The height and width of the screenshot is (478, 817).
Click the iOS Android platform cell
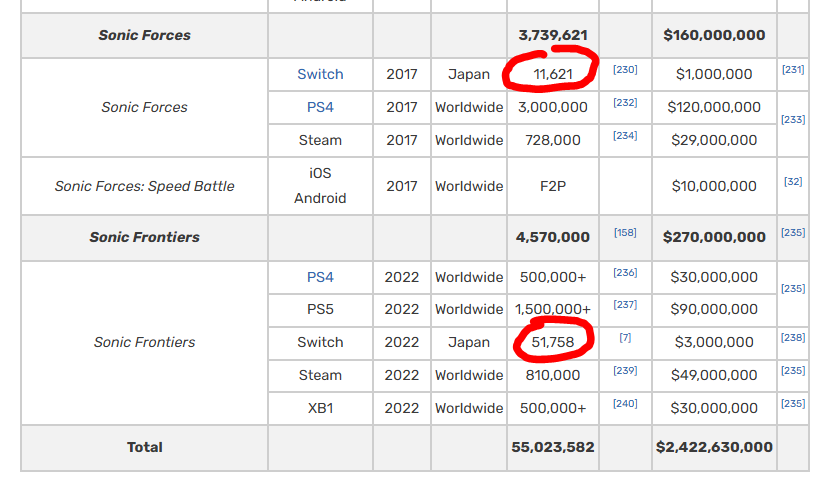click(320, 186)
